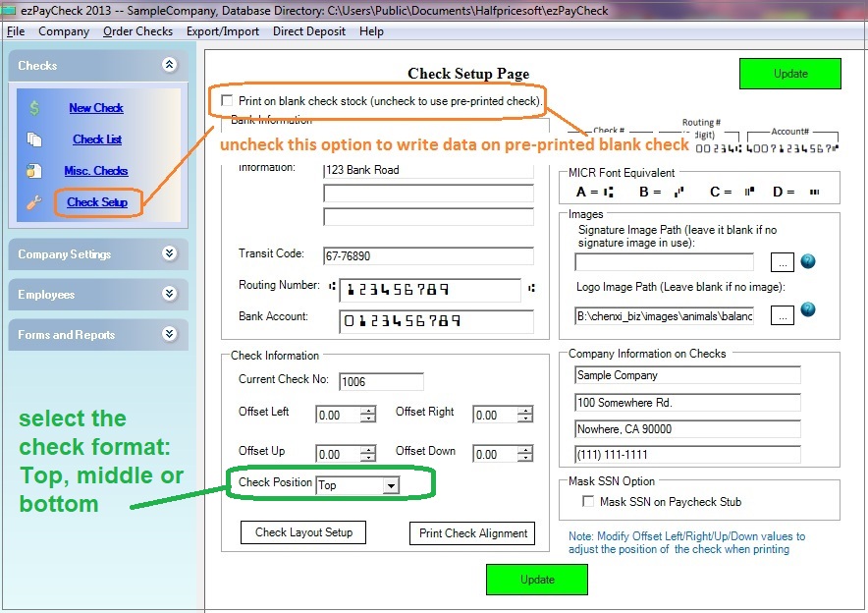Open the browse icon for Signature Image Path
The image size is (868, 613).
(782, 261)
